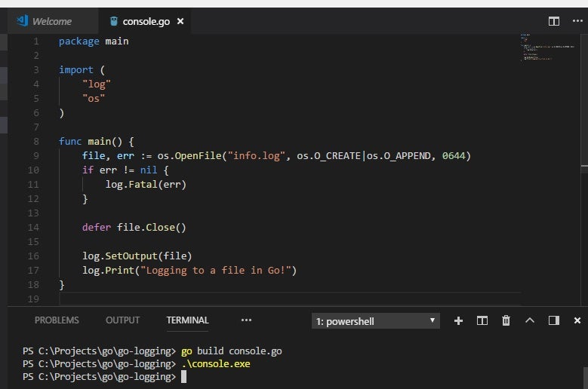
Task: Maximize the panel with up chevron
Action: click(x=530, y=320)
